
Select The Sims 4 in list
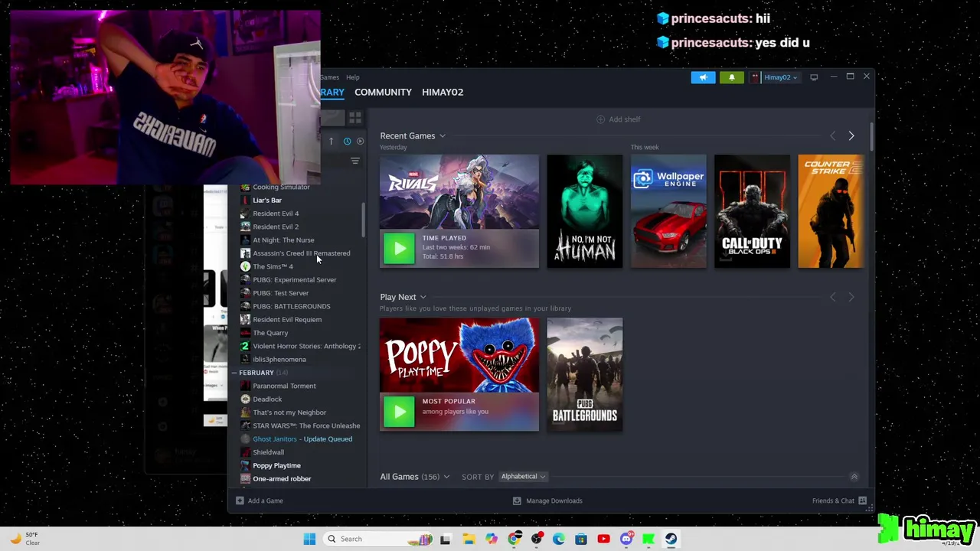pyautogui.click(x=273, y=266)
